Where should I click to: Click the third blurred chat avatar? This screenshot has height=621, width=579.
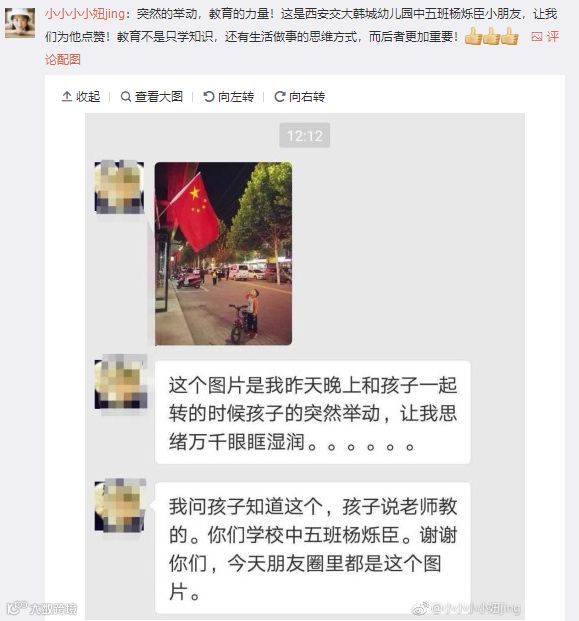coord(120,505)
